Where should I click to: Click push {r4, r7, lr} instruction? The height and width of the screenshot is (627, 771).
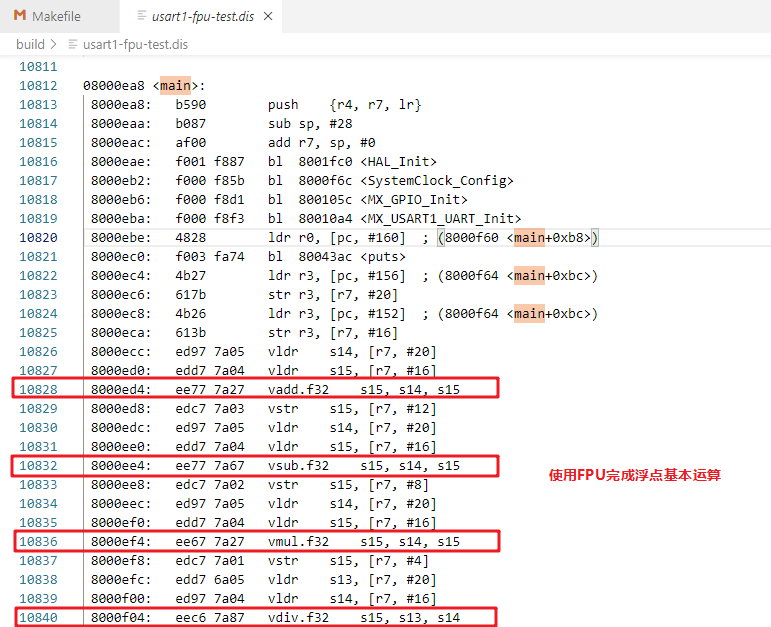point(344,105)
